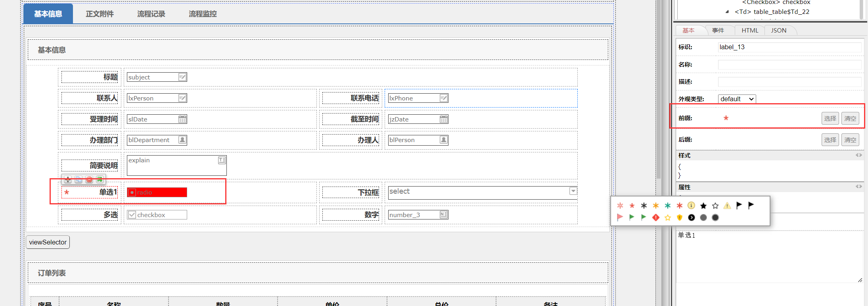The image size is (868, 306).
Task: Tick the checkbox in 多选 row
Action: click(132, 215)
